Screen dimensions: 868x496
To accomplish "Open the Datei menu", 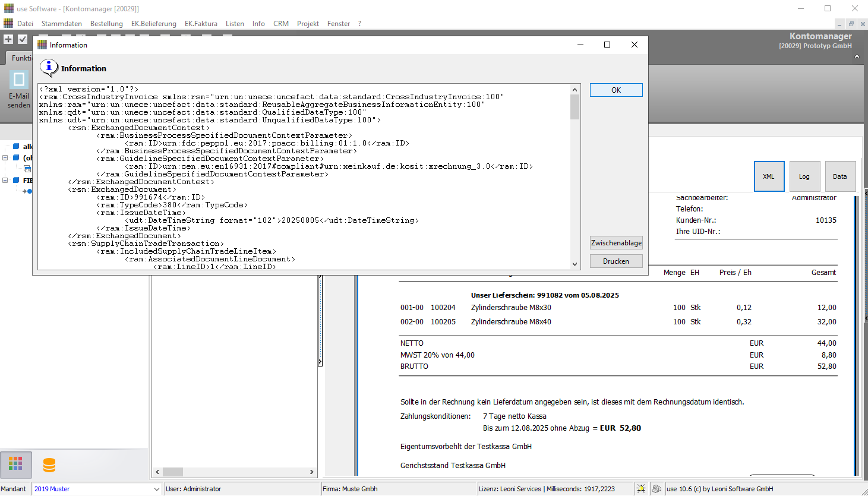I will 25,24.
